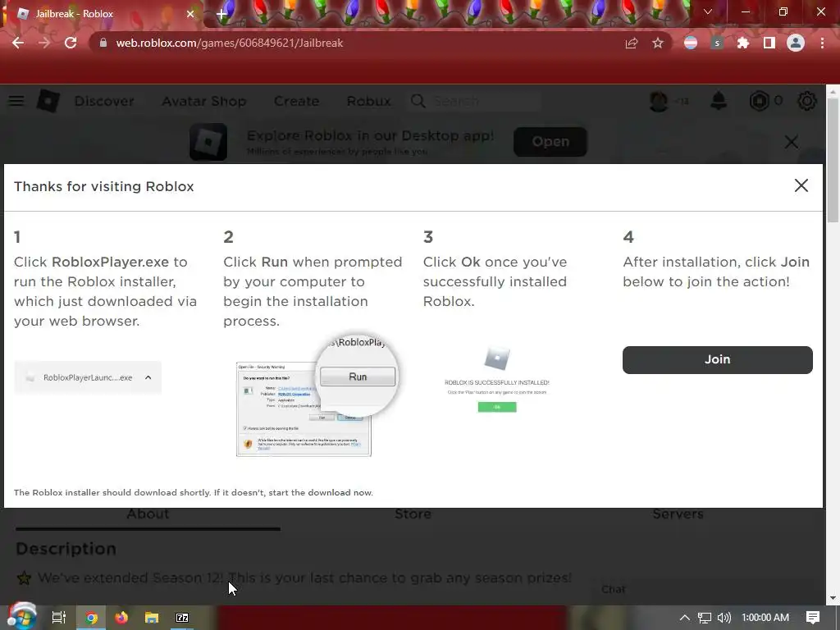This screenshot has height=630, width=840.
Task: Open a new browser tab
Action: [x=221, y=15]
